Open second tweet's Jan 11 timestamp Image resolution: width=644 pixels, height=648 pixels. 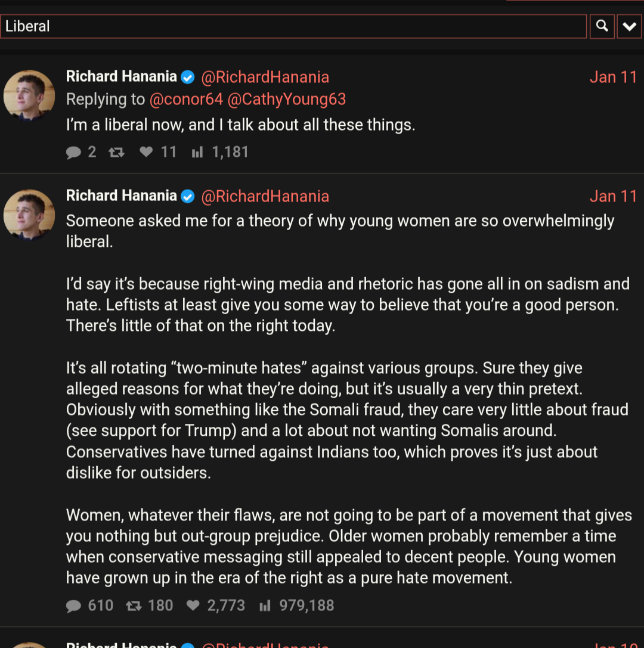pyautogui.click(x=613, y=196)
